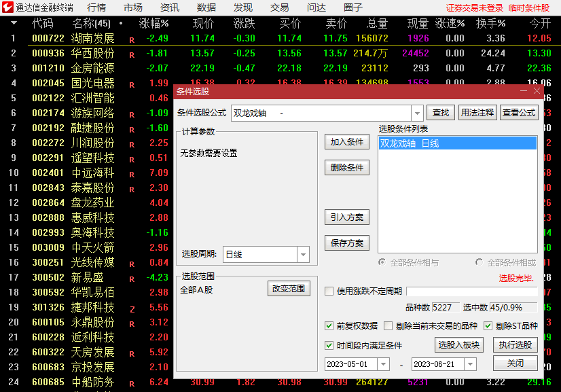This screenshot has height=392, width=561.
Task: Click the Tongdaxin red logo icon
Action: pyautogui.click(x=7, y=7)
